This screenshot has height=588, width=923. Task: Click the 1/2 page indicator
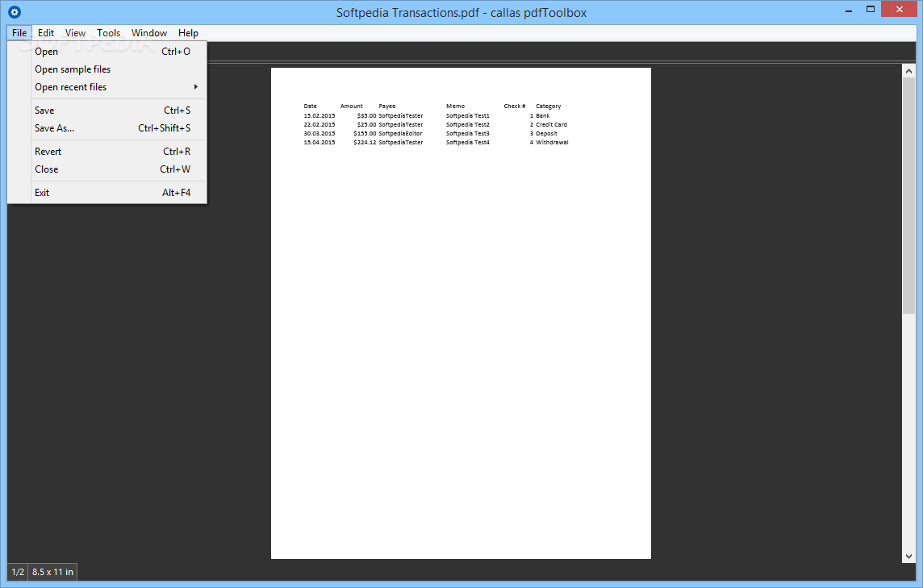coord(19,572)
